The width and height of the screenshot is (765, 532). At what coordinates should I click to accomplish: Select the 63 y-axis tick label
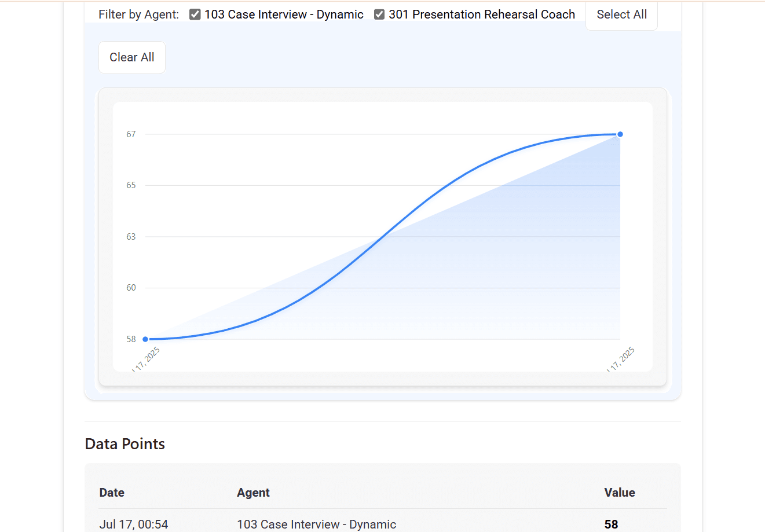131,237
